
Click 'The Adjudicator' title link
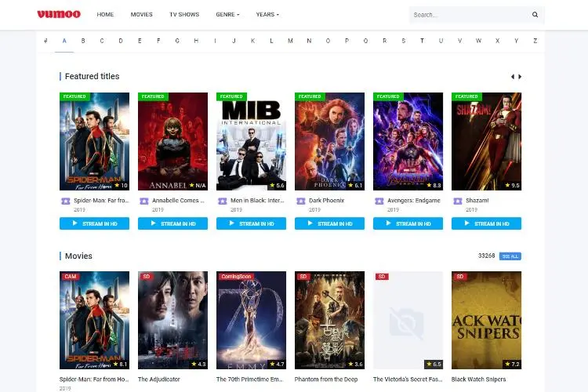[159, 379]
